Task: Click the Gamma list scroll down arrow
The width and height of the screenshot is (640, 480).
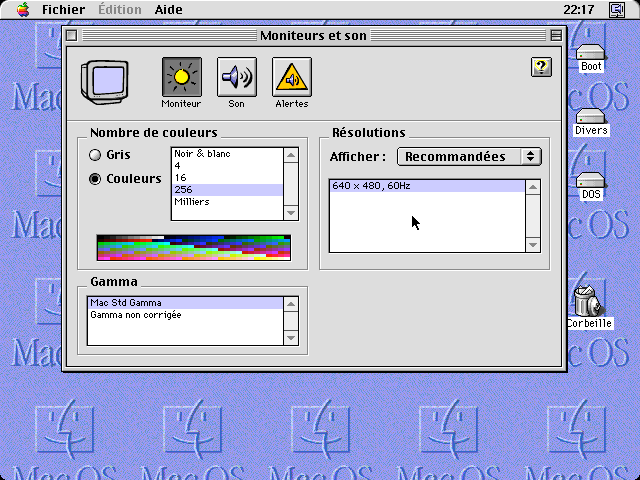Action: [x=291, y=338]
